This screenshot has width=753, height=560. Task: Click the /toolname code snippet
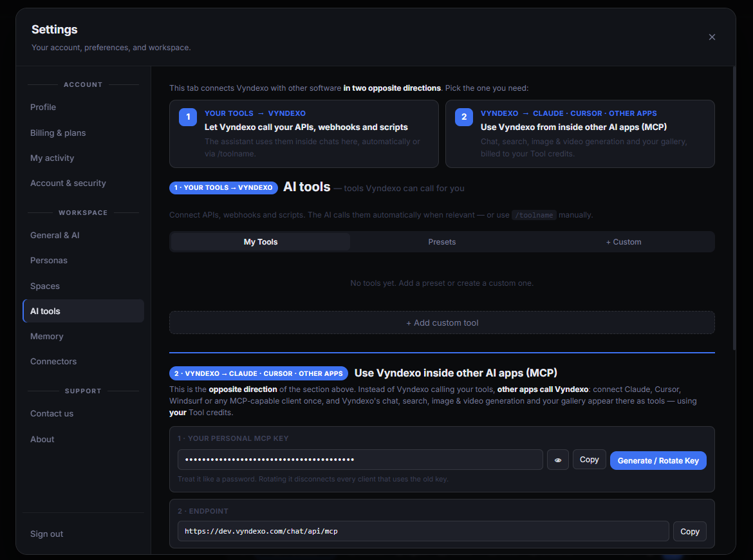[534, 215]
